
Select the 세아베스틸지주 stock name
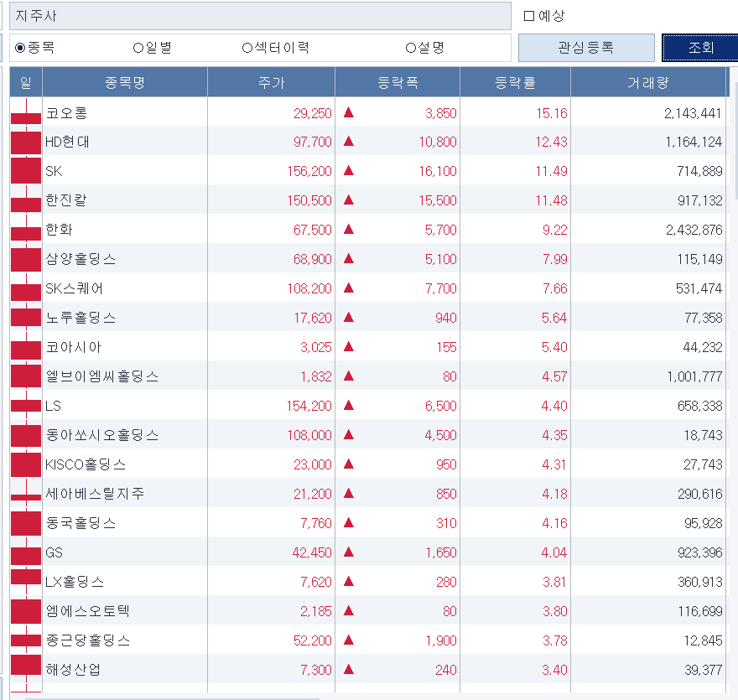(95, 494)
